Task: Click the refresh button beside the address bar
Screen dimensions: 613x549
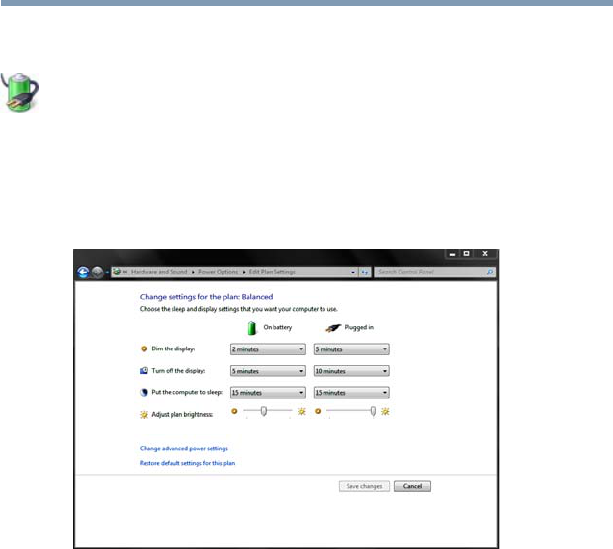Action: pyautogui.click(x=365, y=272)
